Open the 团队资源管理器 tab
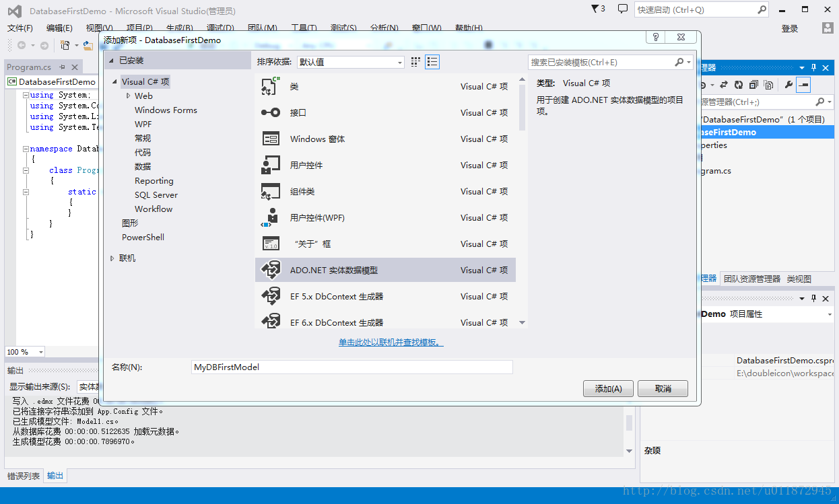 point(752,279)
